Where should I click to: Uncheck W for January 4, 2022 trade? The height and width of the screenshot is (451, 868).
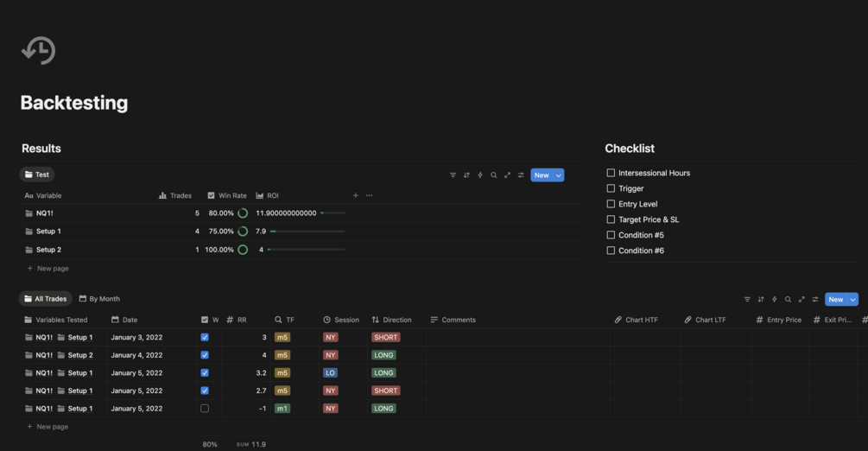click(x=205, y=355)
